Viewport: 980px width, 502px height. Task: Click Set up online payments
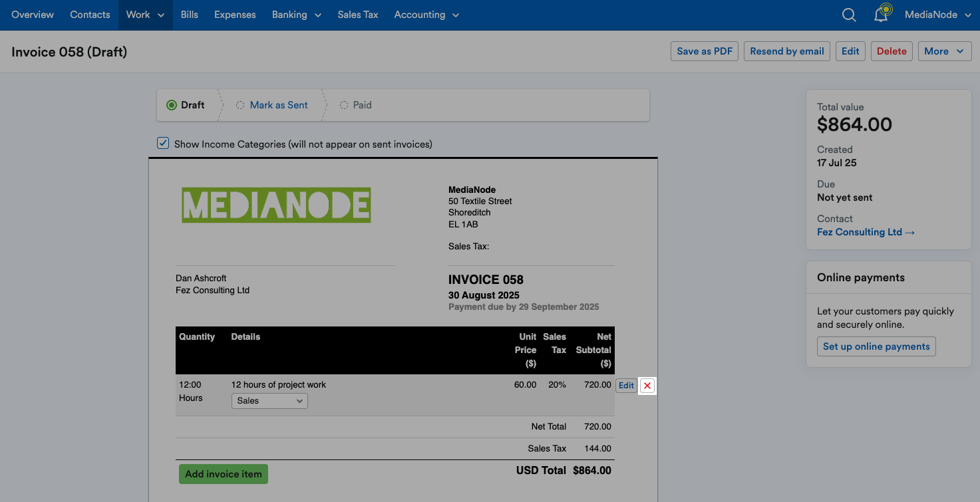pos(876,346)
